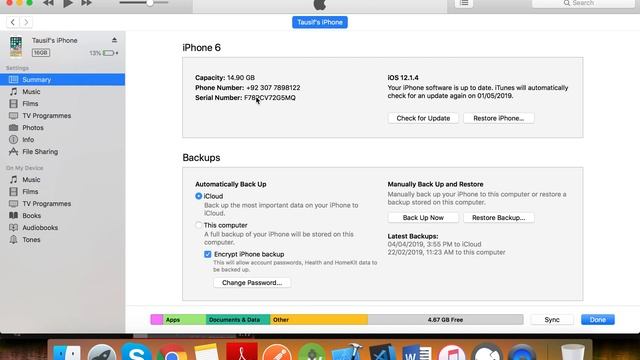Click the Back Up Now button
This screenshot has height=360, width=640.
[x=423, y=218]
